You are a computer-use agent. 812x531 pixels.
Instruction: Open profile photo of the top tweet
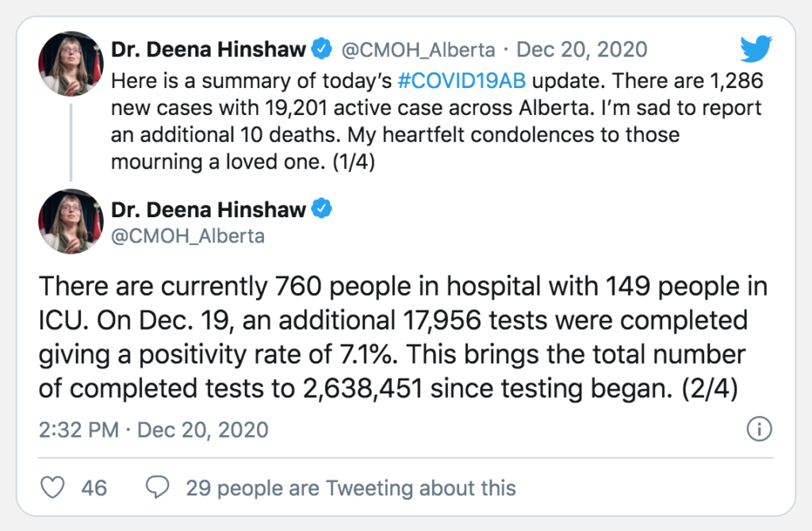(x=71, y=63)
